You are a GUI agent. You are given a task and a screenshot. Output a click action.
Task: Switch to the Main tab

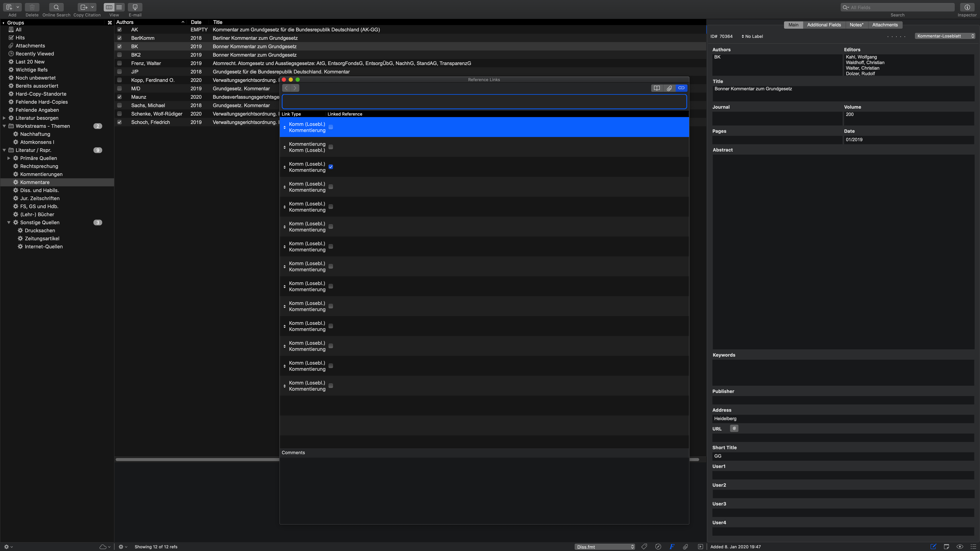(x=793, y=25)
